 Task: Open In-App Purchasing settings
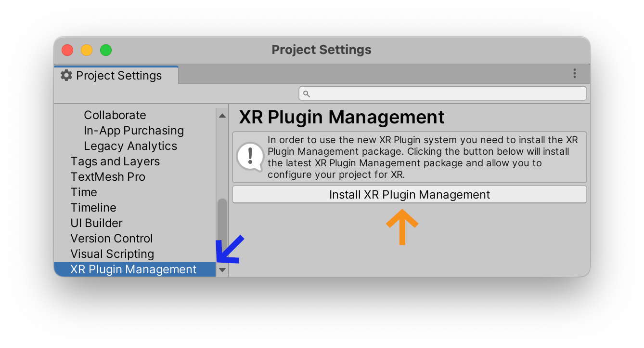click(133, 130)
